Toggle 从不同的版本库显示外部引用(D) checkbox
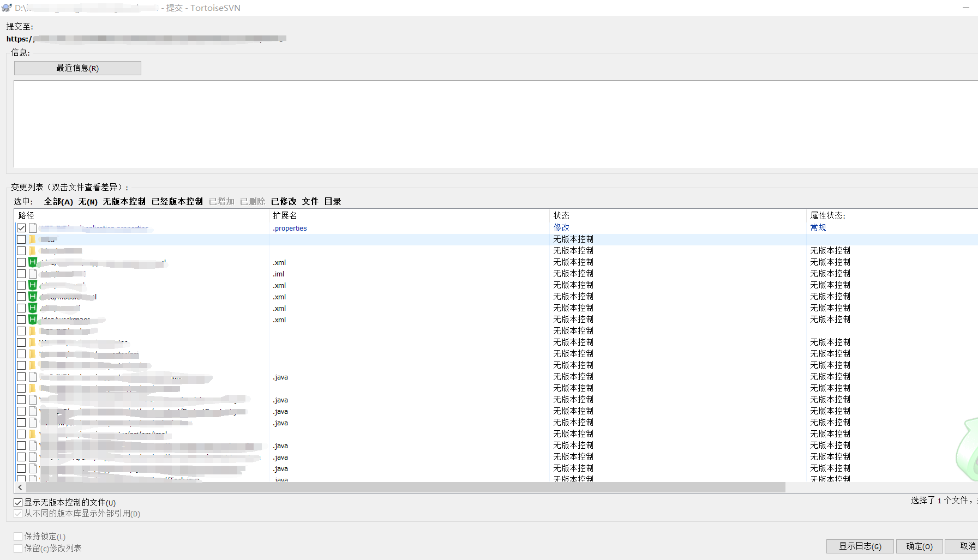The height and width of the screenshot is (560, 978). [18, 514]
